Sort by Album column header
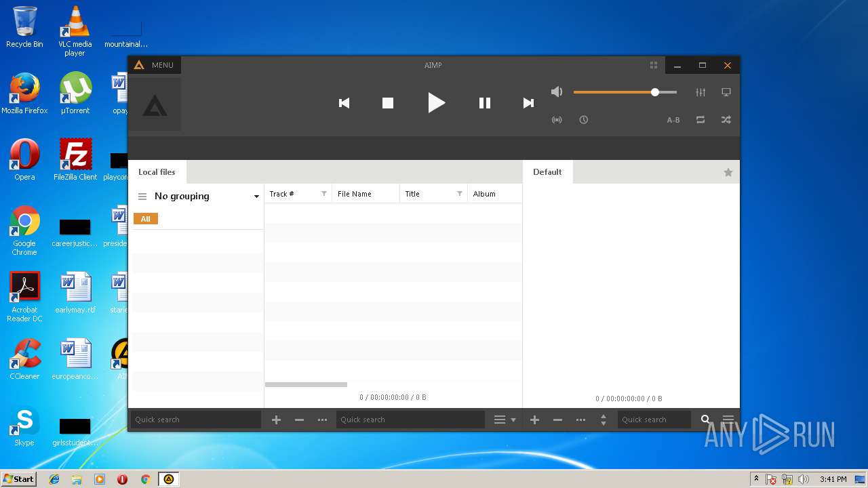 494,194
